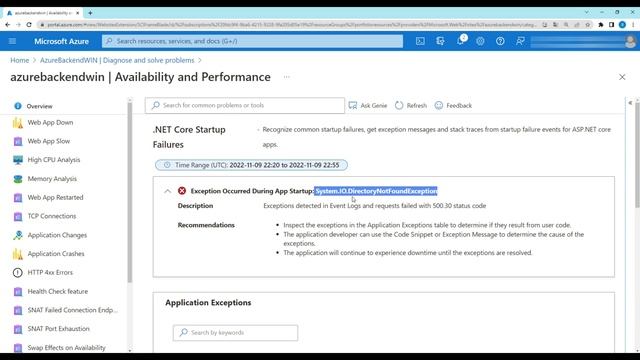The image size is (640, 360).
Task: Open the Time Range selector
Action: pyautogui.click(x=251, y=165)
